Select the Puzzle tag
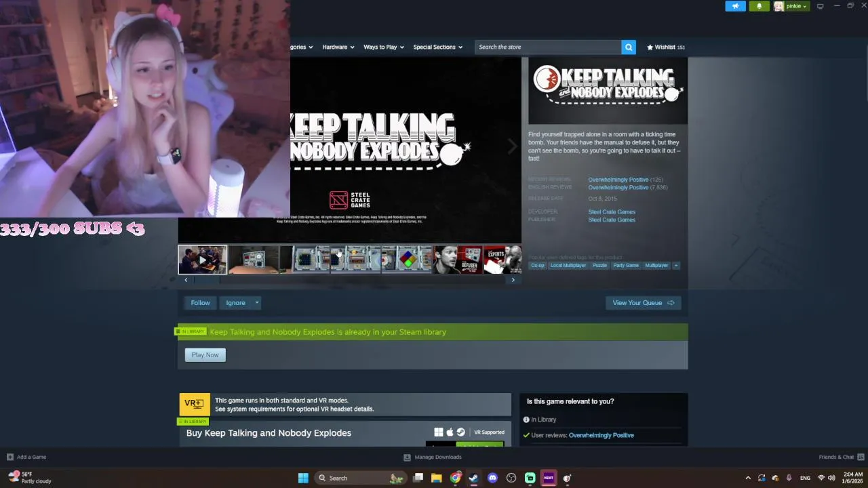This screenshot has height=488, width=868. click(x=599, y=265)
